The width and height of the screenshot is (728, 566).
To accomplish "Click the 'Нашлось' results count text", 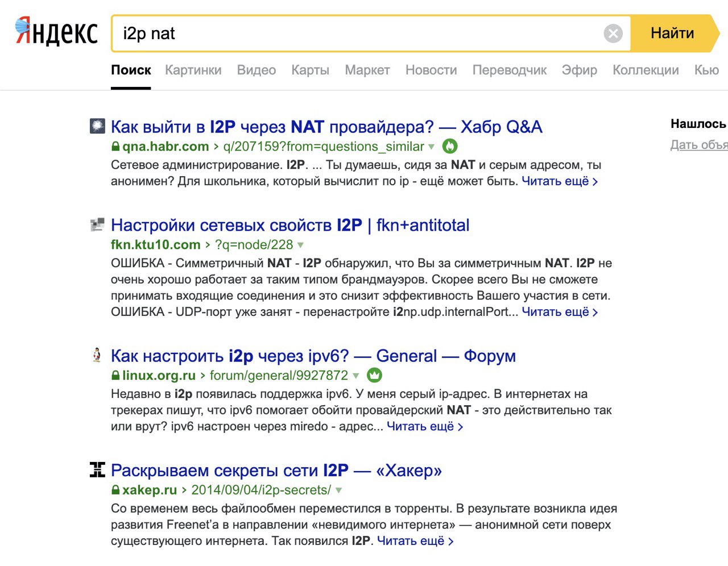I will point(699,124).
